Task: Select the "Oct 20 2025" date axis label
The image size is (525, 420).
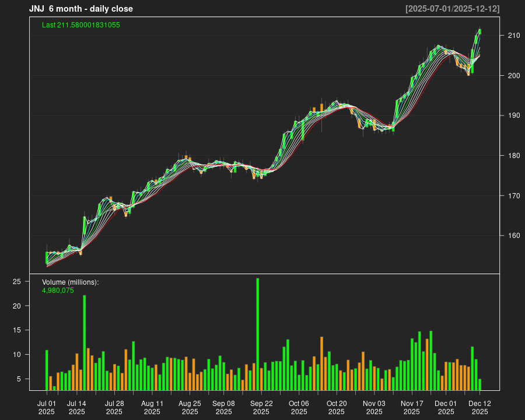Action: (x=337, y=407)
